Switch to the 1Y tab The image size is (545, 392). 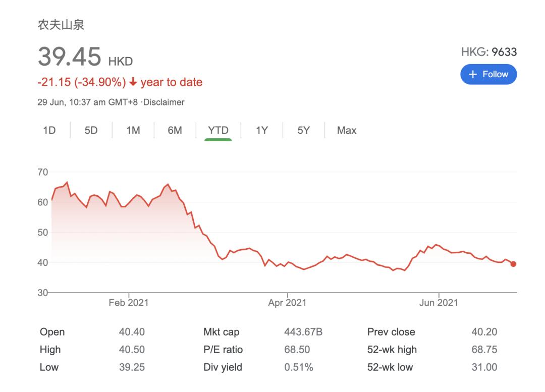pyautogui.click(x=261, y=130)
